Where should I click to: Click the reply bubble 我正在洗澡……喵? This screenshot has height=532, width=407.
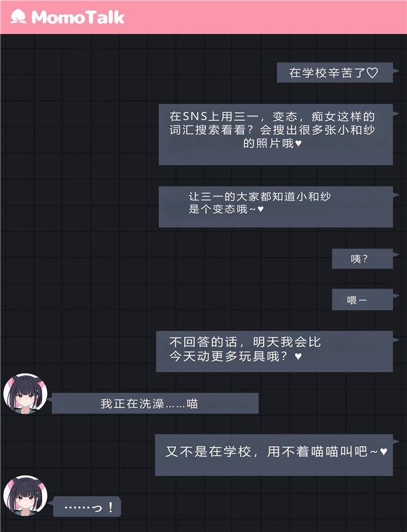155,404
